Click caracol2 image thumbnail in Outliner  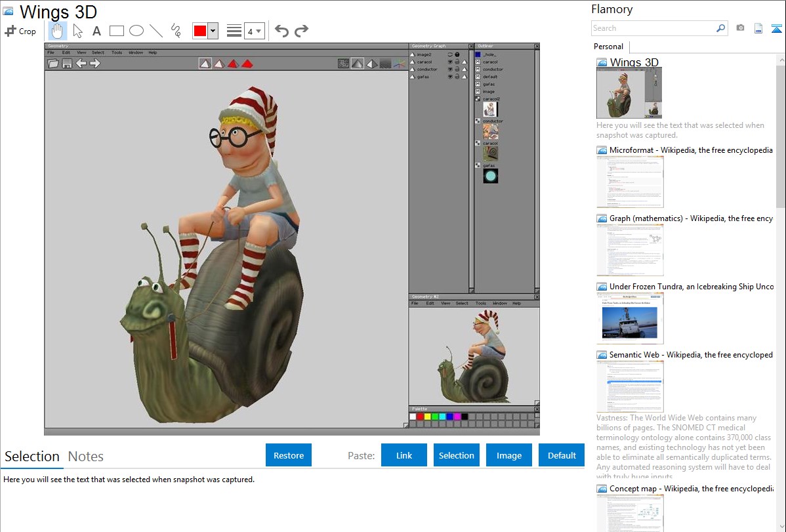[489, 110]
